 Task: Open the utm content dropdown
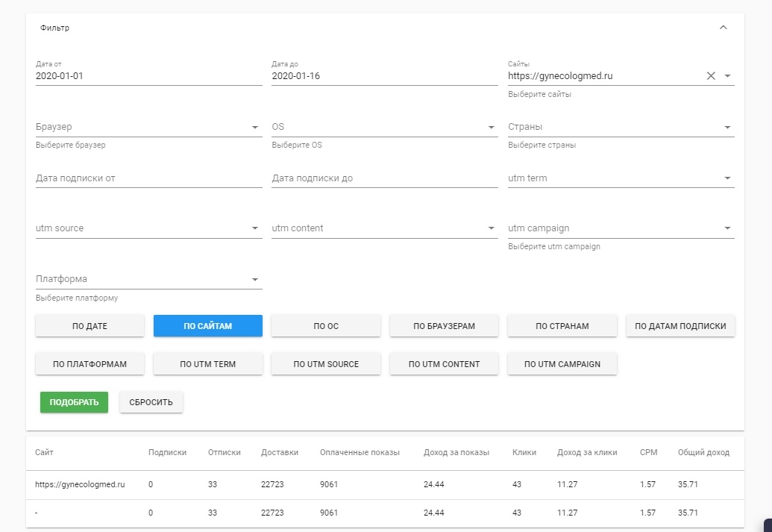click(x=385, y=228)
